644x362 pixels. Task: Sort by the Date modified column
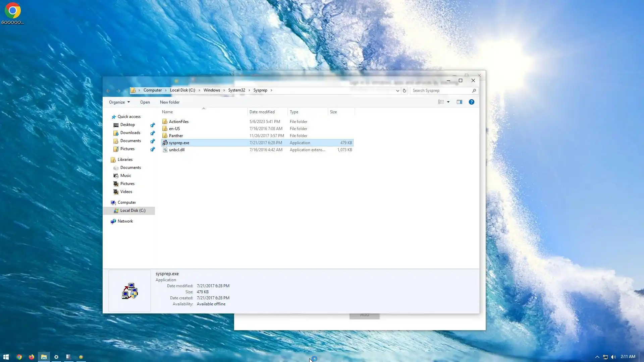pos(262,112)
